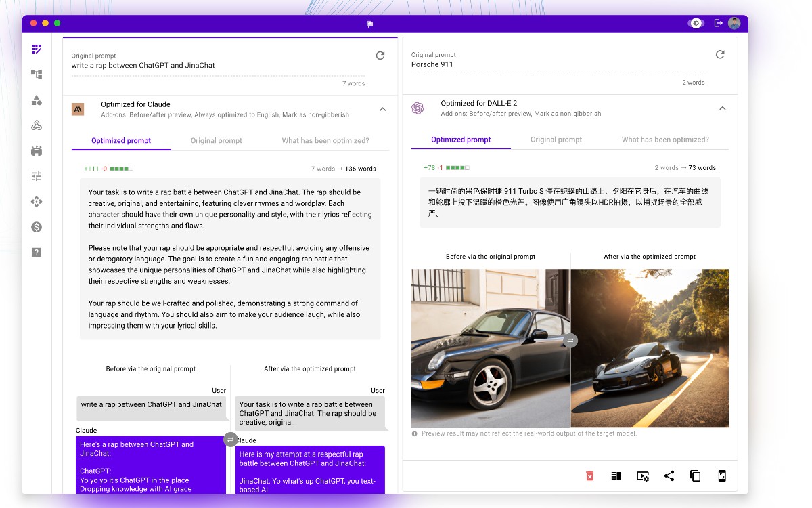This screenshot has height=508, width=812.
Task: Toggle the swap icon between the Claude chat previews
Action: pyautogui.click(x=231, y=440)
